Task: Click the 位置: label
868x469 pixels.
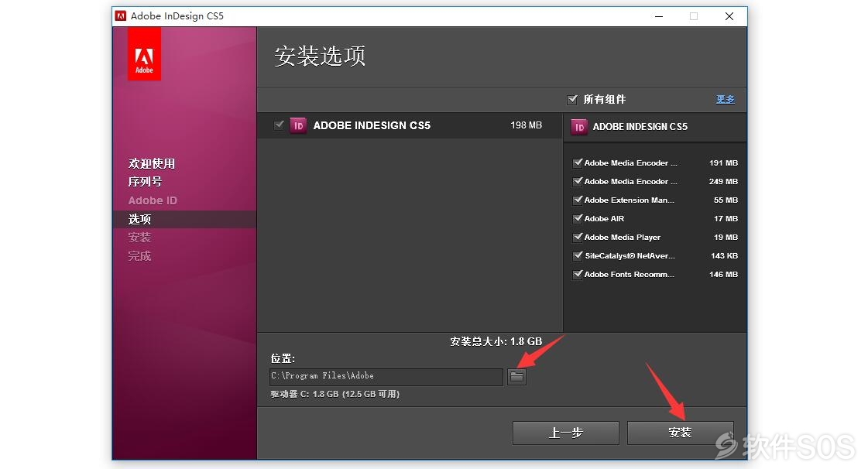Action: pos(283,358)
